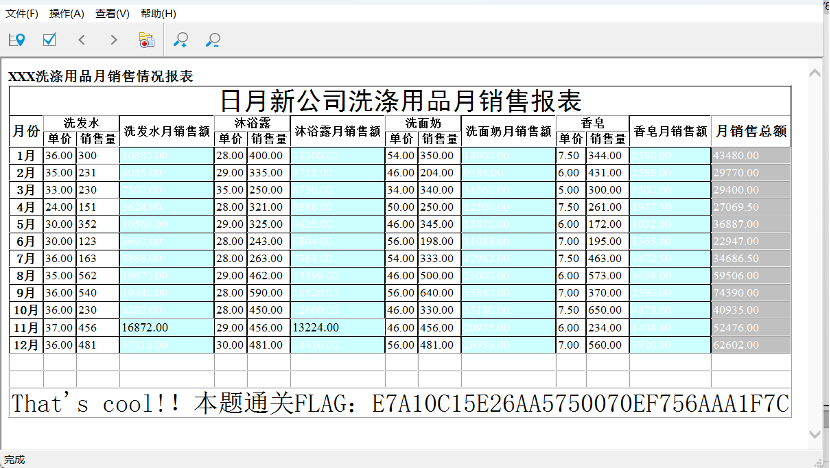Click the 完成 status bar text
Screen dimensions: 830x468
click(15, 460)
